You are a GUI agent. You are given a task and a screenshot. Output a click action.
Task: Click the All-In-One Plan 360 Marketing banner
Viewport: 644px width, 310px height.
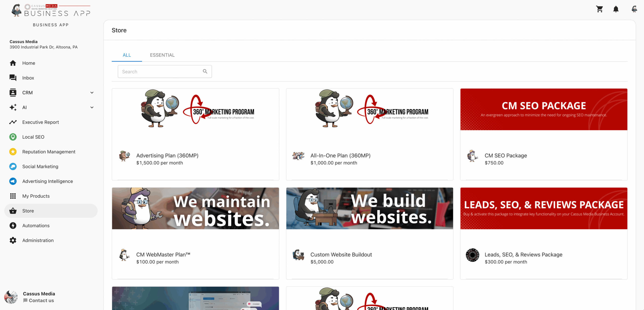[x=370, y=109]
